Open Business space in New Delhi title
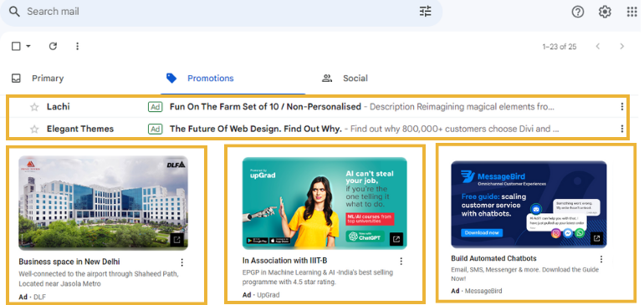 (x=69, y=262)
